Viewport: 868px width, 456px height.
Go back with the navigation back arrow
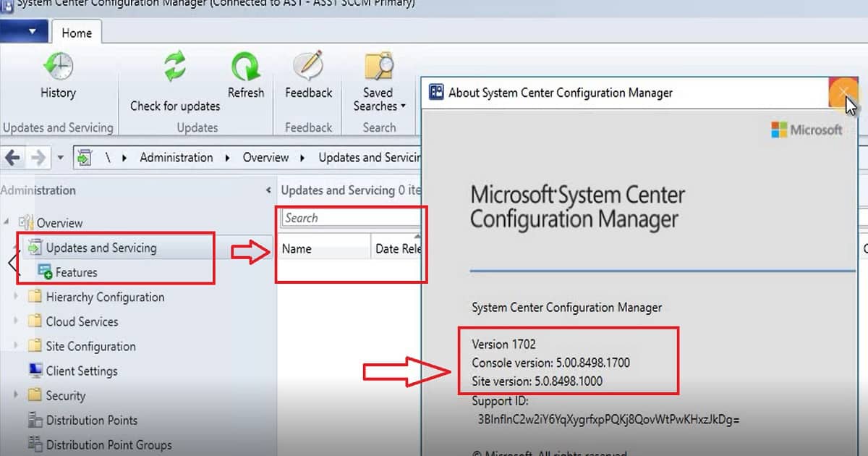tap(13, 157)
